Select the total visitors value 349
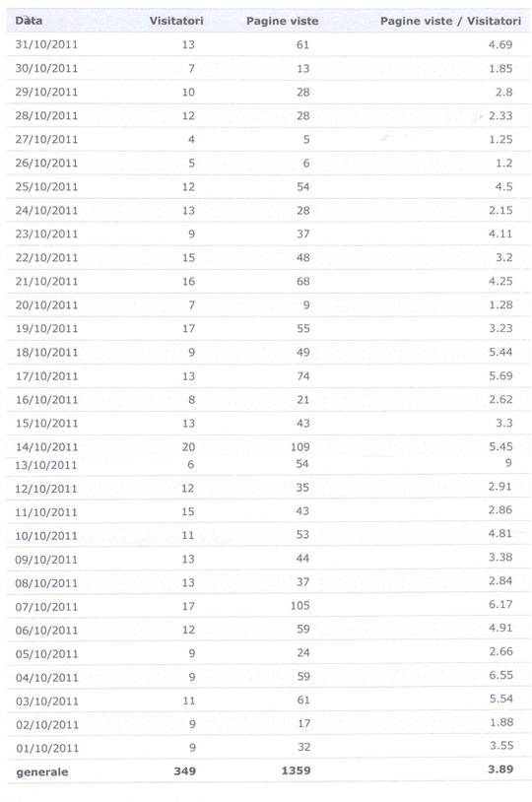This screenshot has width=532, height=802. (x=184, y=771)
